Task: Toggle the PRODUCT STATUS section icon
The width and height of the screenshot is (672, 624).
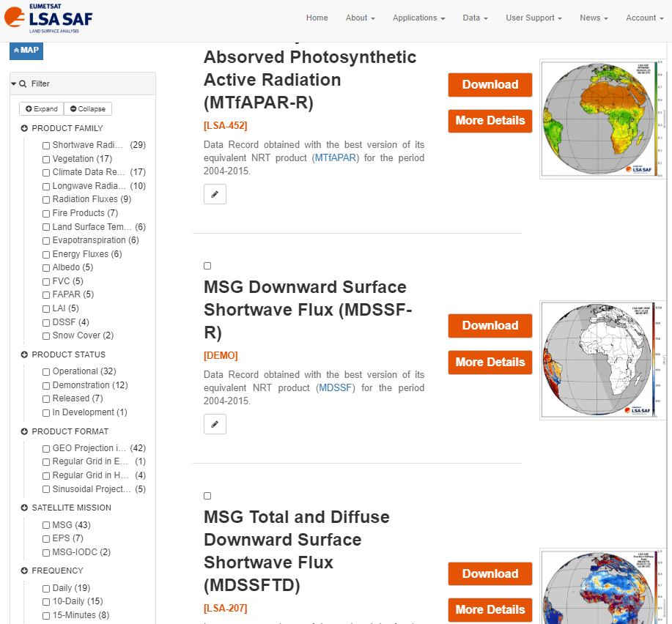Action: point(24,354)
